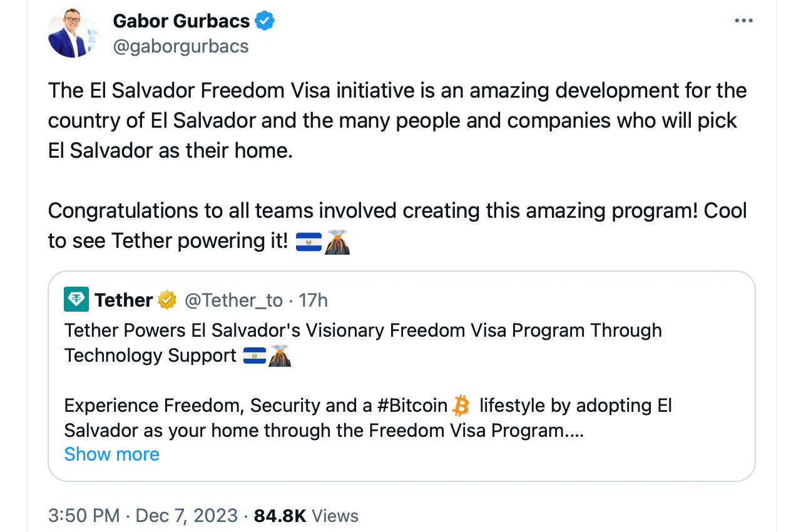This screenshot has width=801, height=532.
Task: Open the @gaborgurbacs handle link
Action: coord(180,46)
